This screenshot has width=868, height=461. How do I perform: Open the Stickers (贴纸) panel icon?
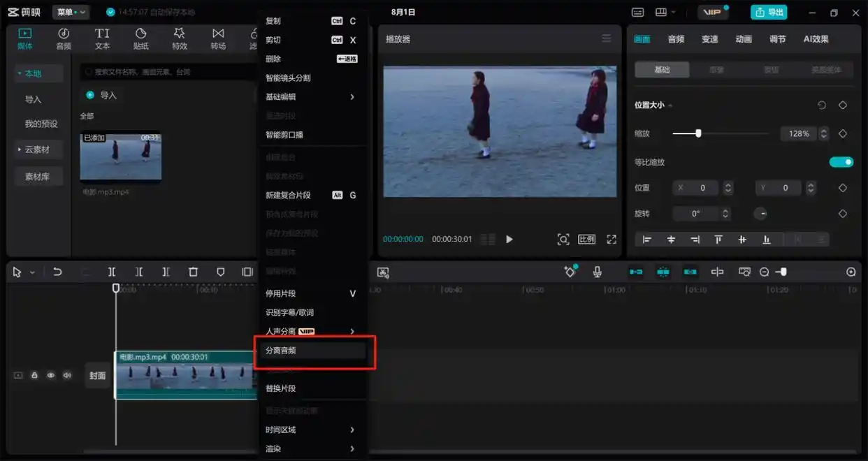point(140,38)
